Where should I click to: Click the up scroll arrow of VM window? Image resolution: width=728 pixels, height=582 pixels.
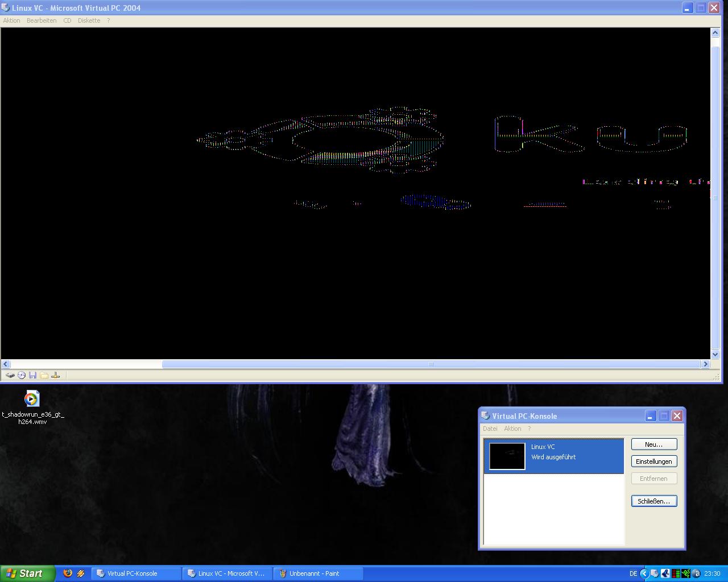pyautogui.click(x=715, y=32)
